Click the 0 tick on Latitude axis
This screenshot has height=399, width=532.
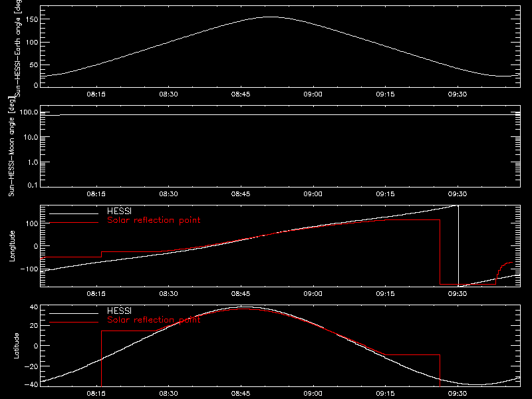(x=36, y=346)
